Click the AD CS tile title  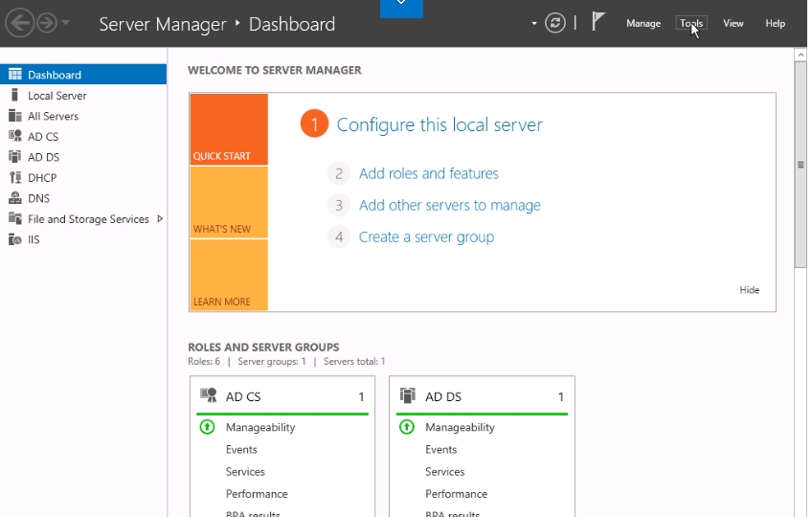point(243,396)
